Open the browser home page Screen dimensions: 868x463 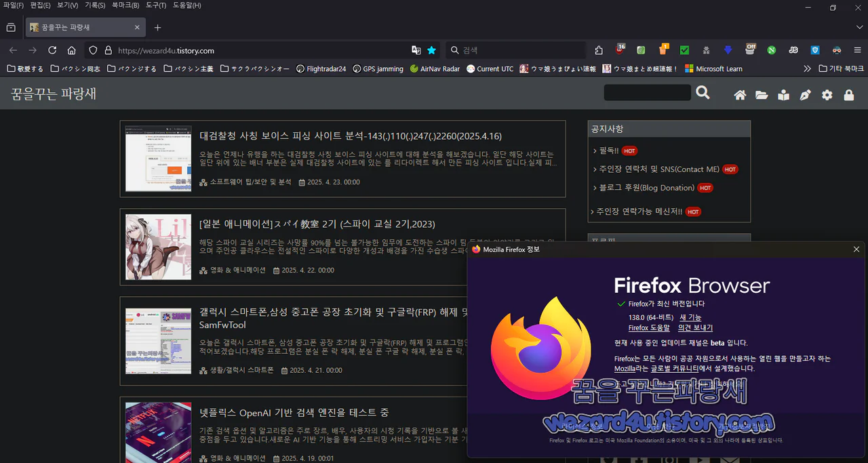click(71, 50)
